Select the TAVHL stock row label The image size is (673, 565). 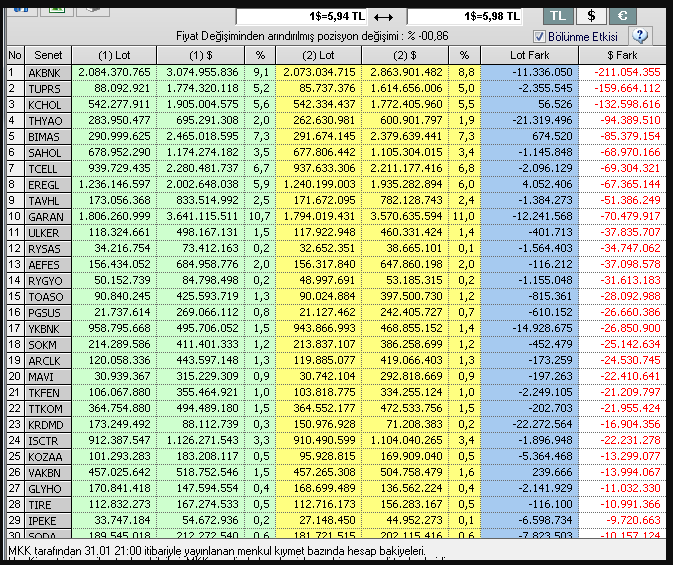coord(48,201)
